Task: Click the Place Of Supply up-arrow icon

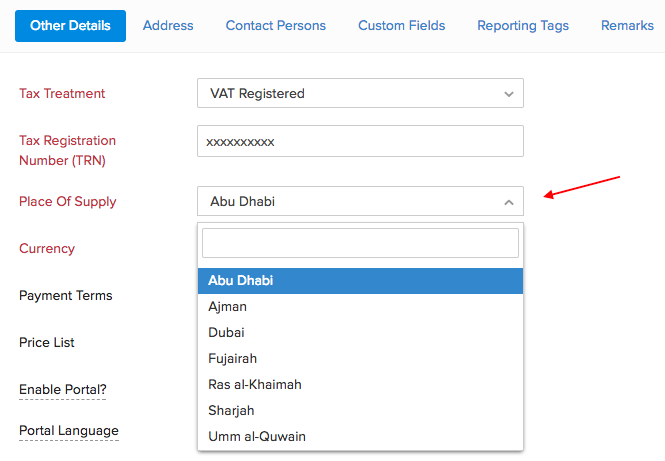Action: tap(508, 202)
